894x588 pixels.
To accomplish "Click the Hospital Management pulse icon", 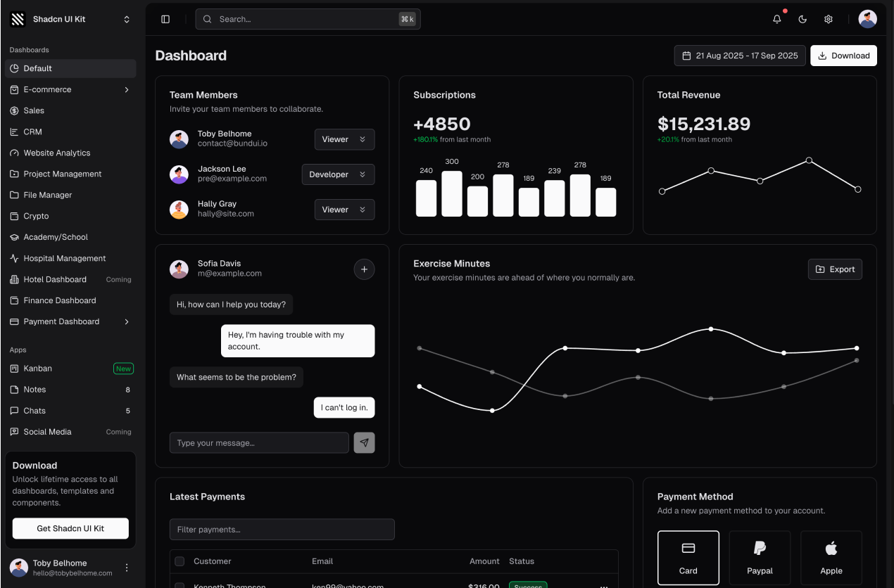I will [x=14, y=258].
